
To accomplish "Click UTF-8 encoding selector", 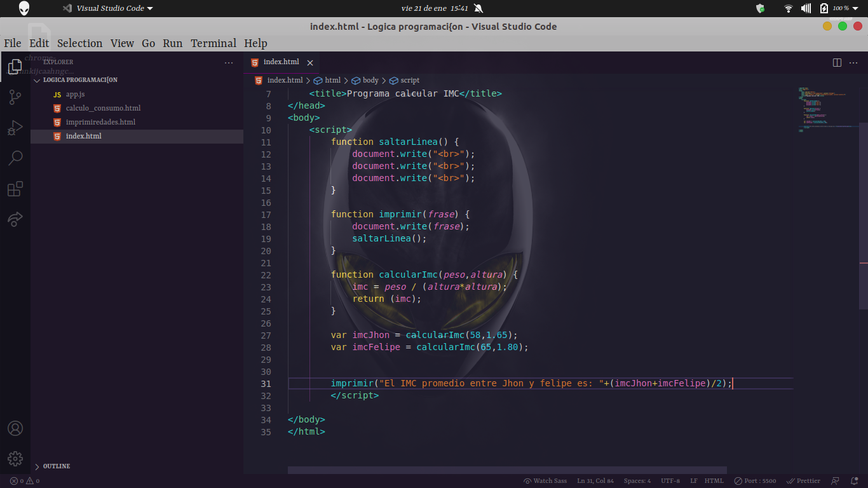I will tap(670, 481).
